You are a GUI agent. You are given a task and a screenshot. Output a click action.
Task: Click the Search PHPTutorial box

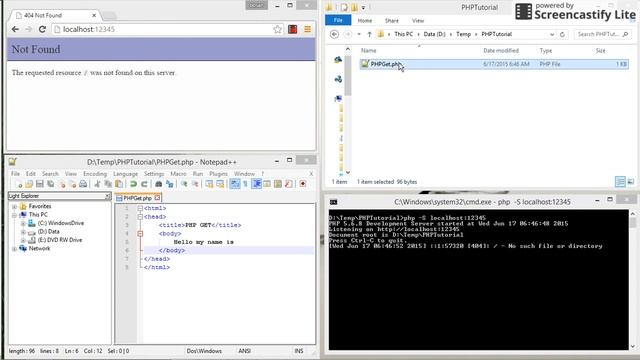(x=602, y=34)
